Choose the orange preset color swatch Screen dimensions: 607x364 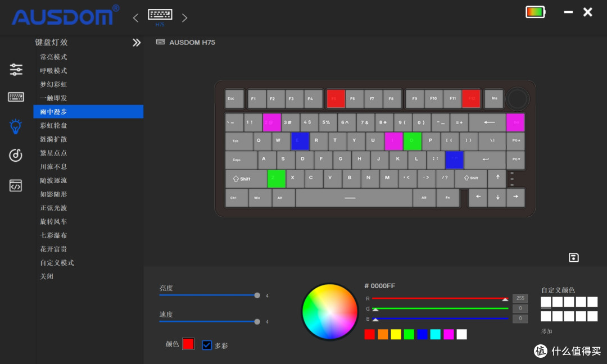click(x=383, y=334)
